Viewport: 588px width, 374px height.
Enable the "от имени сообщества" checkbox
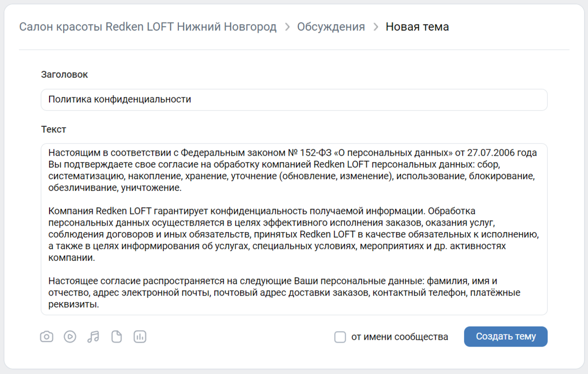tap(340, 336)
